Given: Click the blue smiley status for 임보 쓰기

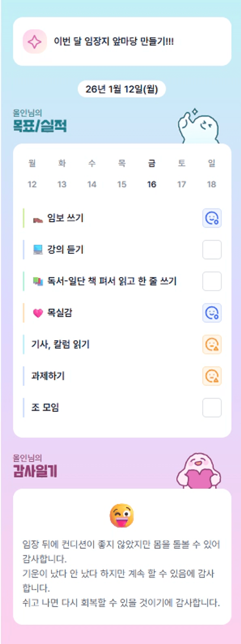Looking at the screenshot, I should (212, 218).
